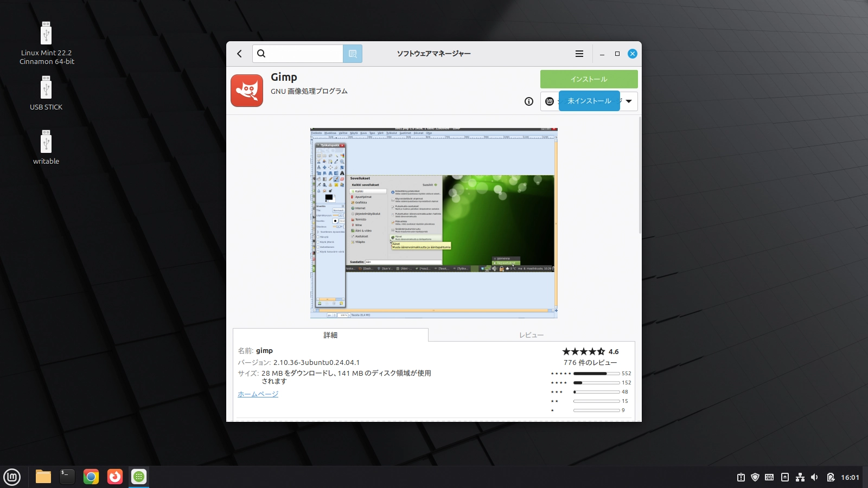Click the magnifier icon in the search box

point(261,54)
